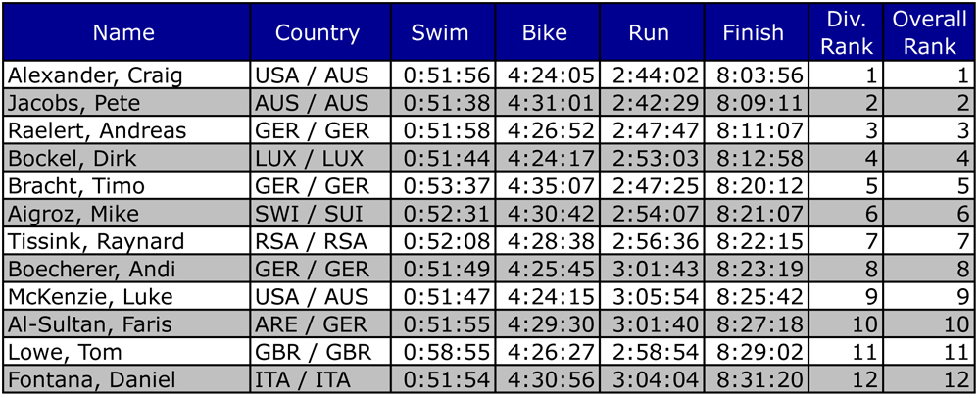Select the Boecherer, Andi name cell
This screenshot has height=398, width=980.
126,269
